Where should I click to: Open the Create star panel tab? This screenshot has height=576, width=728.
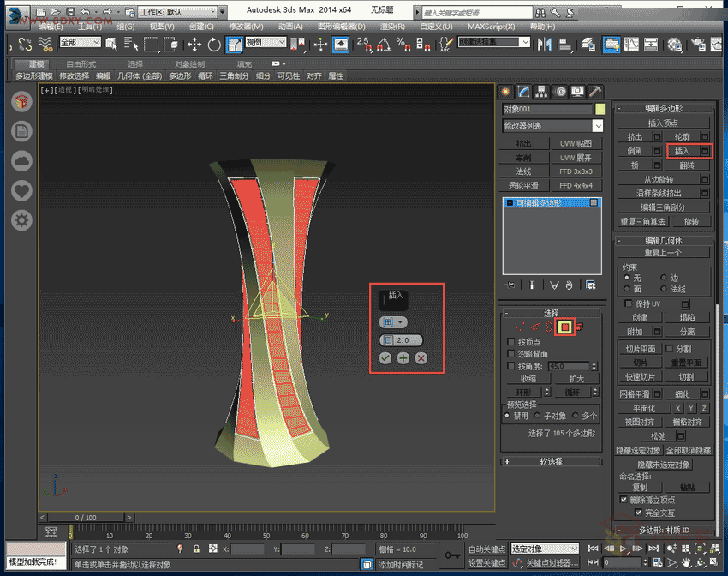[x=505, y=92]
